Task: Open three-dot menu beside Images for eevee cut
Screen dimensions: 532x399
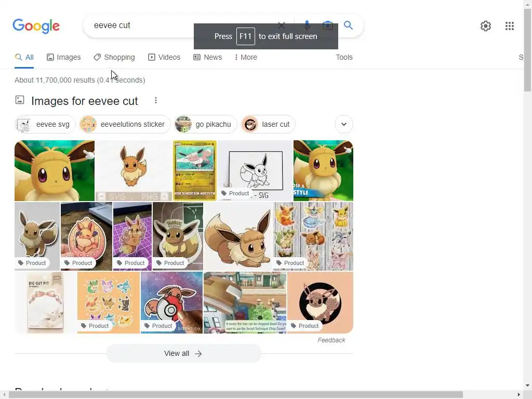Action: tap(156, 100)
